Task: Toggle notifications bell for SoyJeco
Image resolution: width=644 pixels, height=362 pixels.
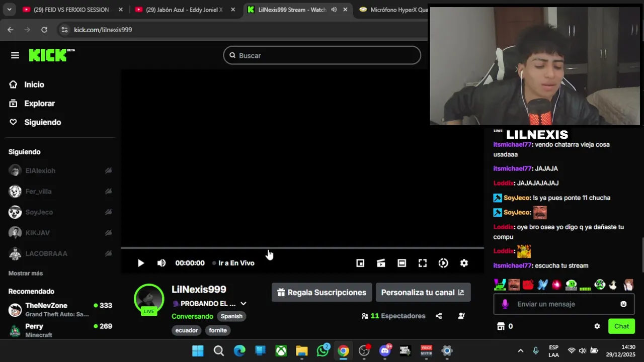Action: coord(108,212)
